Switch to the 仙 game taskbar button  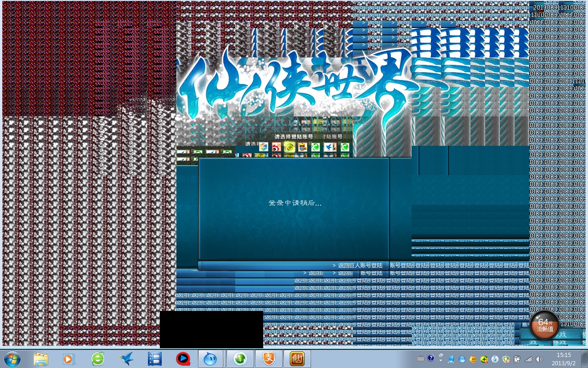[297, 359]
